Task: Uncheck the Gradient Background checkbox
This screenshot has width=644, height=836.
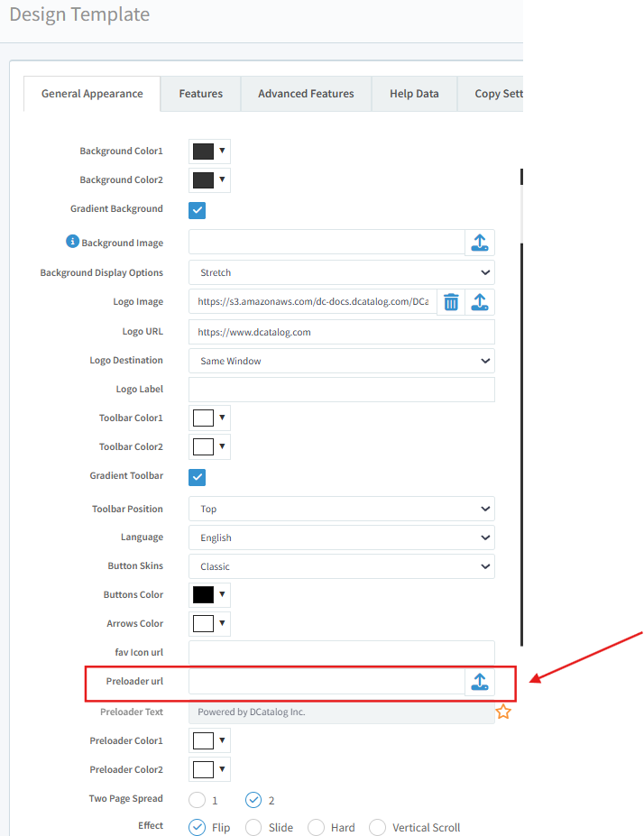Action: 198,209
